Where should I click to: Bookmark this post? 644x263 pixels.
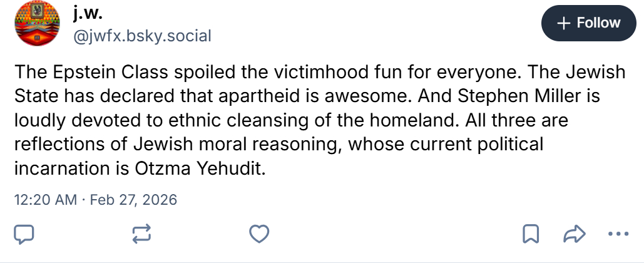530,234
